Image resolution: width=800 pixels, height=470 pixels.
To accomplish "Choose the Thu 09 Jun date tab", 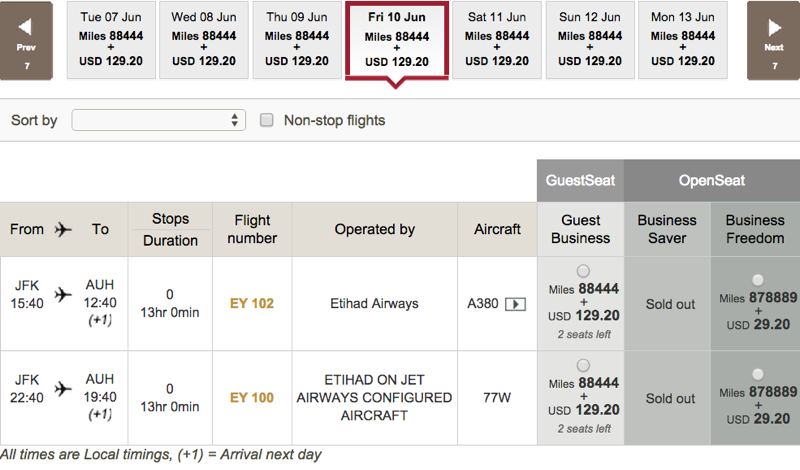I will tap(297, 40).
